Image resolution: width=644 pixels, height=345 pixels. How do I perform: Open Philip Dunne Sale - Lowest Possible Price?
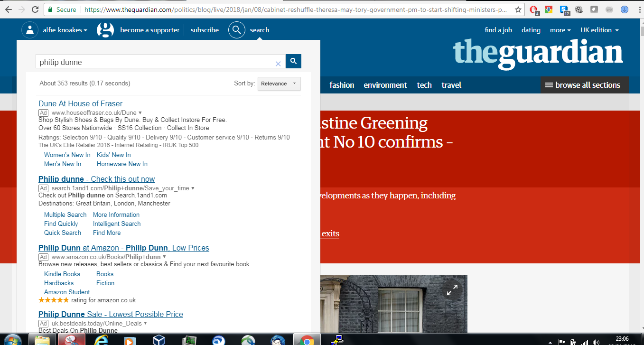coord(111,314)
